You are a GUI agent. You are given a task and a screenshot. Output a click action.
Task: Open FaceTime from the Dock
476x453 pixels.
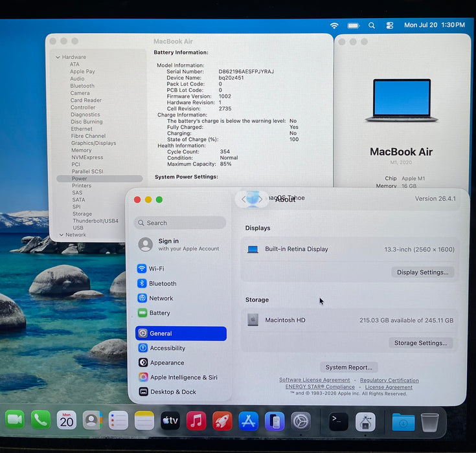[x=14, y=420]
